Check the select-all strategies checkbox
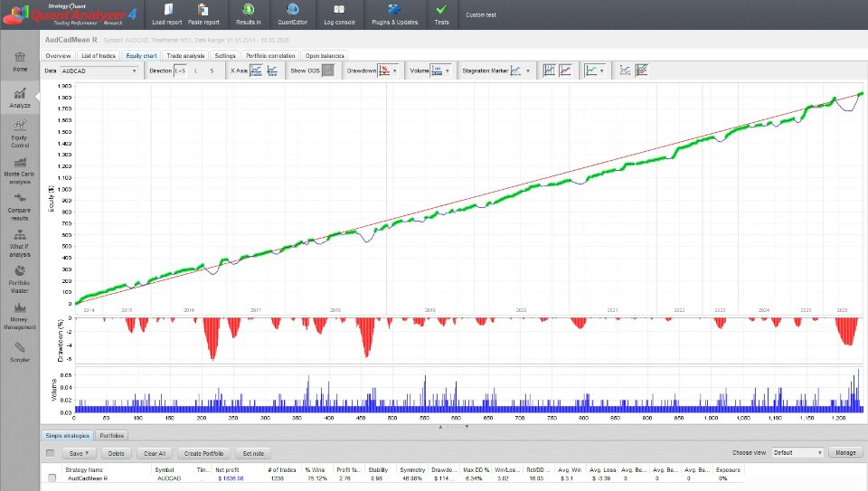The height and width of the screenshot is (491, 868). click(51, 453)
